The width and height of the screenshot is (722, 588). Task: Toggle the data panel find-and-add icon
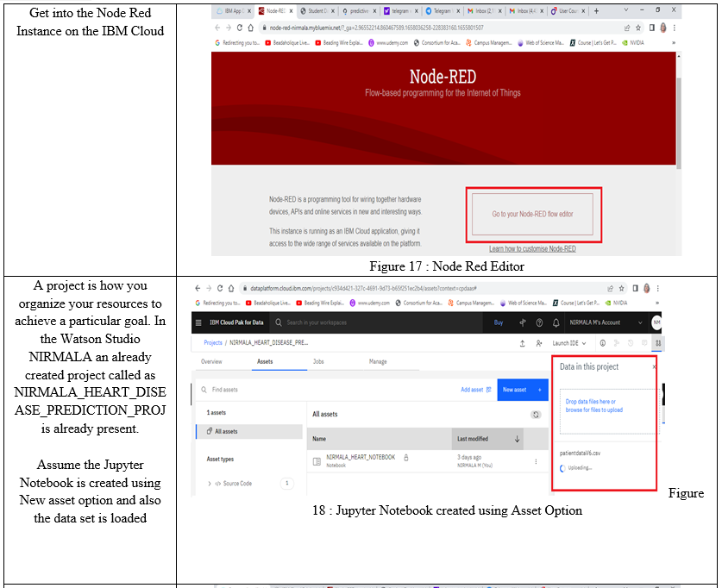click(x=658, y=343)
